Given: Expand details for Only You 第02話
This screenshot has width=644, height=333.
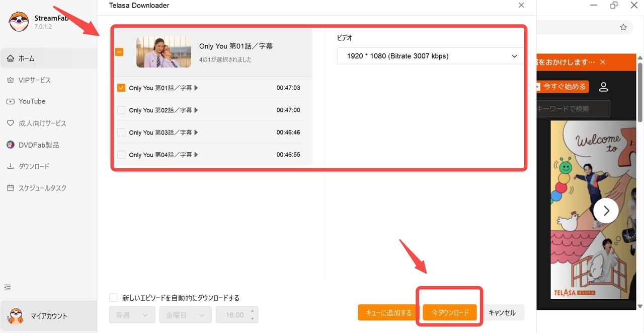Looking at the screenshot, I should click(x=197, y=110).
